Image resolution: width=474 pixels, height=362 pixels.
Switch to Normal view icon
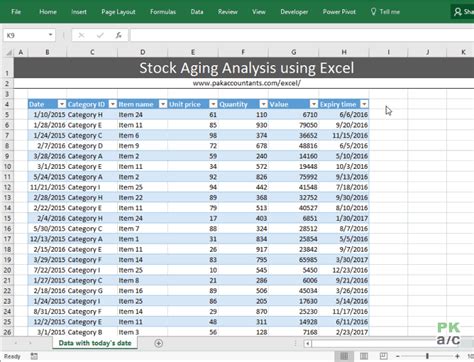tap(344, 356)
